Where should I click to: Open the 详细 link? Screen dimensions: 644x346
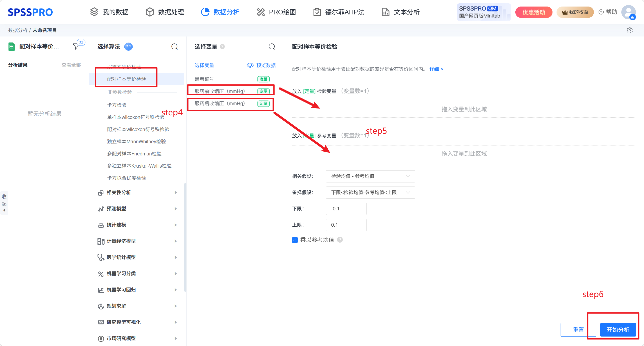point(436,69)
